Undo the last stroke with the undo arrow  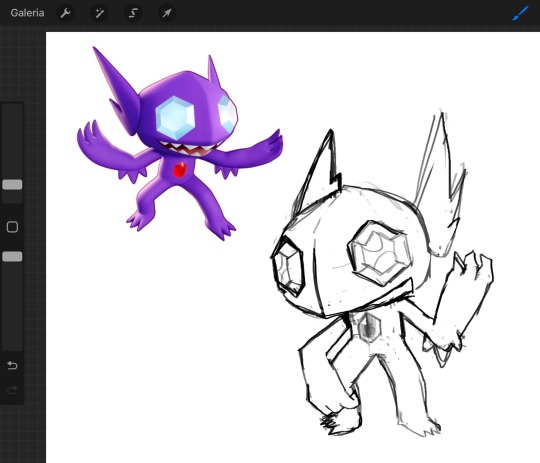12,365
